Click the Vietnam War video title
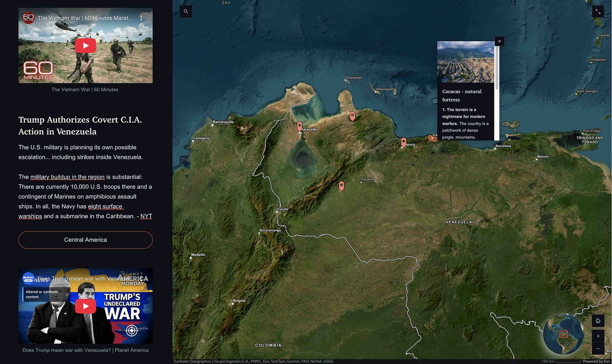Image resolution: width=612 pixels, height=364 pixels. pos(84,18)
